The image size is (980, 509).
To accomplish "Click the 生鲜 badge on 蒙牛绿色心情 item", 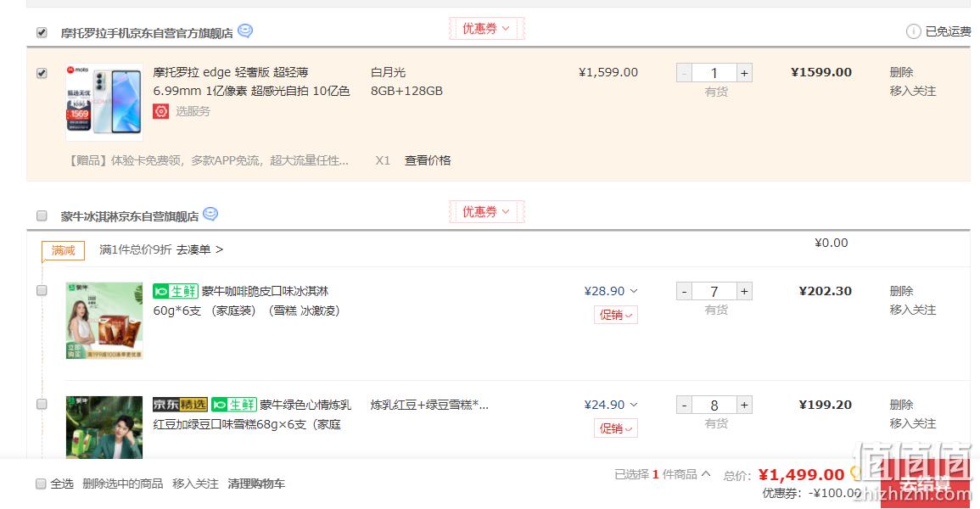I will tap(233, 405).
